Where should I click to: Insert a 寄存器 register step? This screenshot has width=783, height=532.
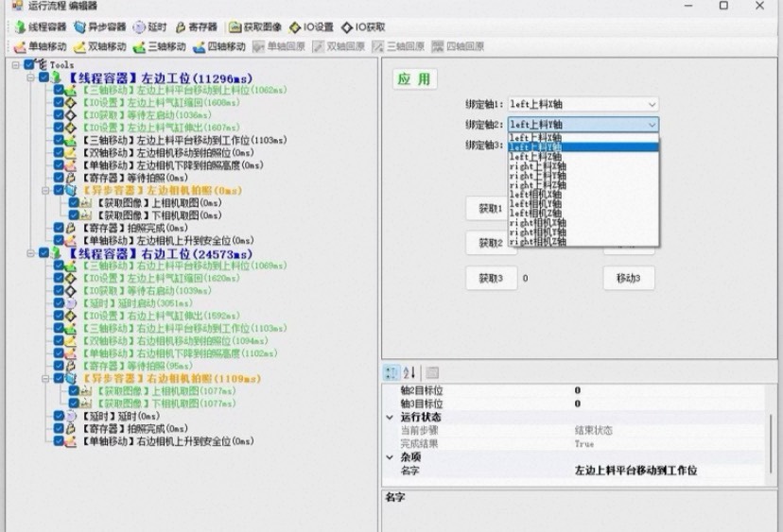(x=196, y=27)
